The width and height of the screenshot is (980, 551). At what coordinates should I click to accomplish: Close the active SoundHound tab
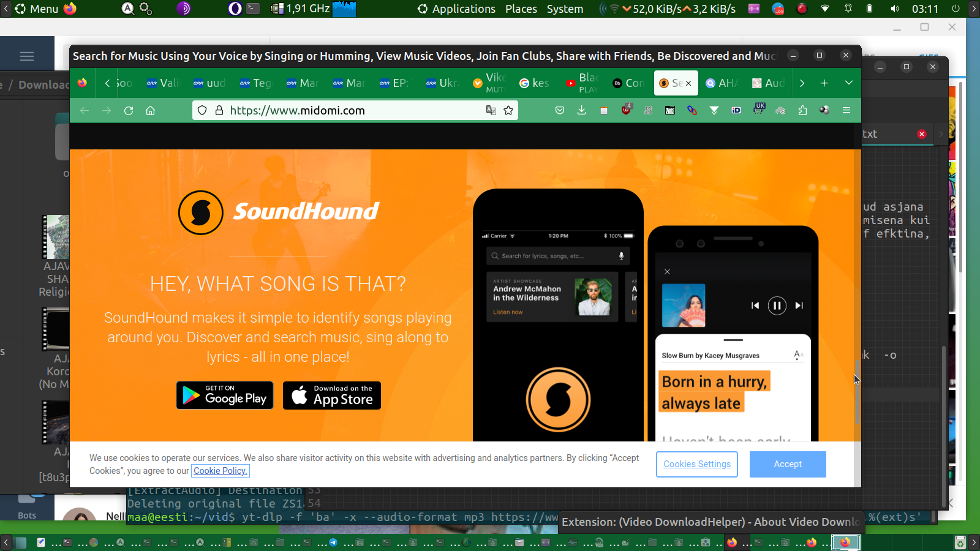coord(688,83)
